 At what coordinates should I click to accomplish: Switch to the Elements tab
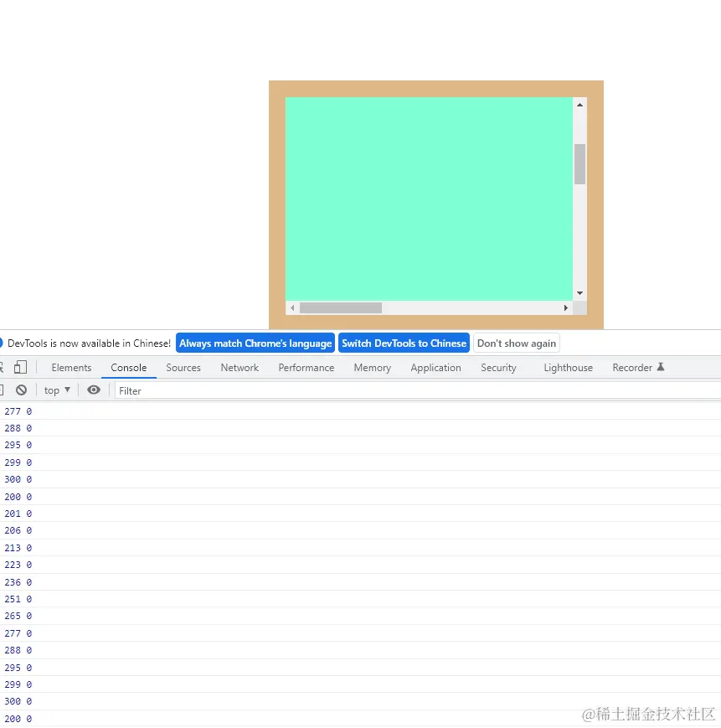[x=71, y=367]
